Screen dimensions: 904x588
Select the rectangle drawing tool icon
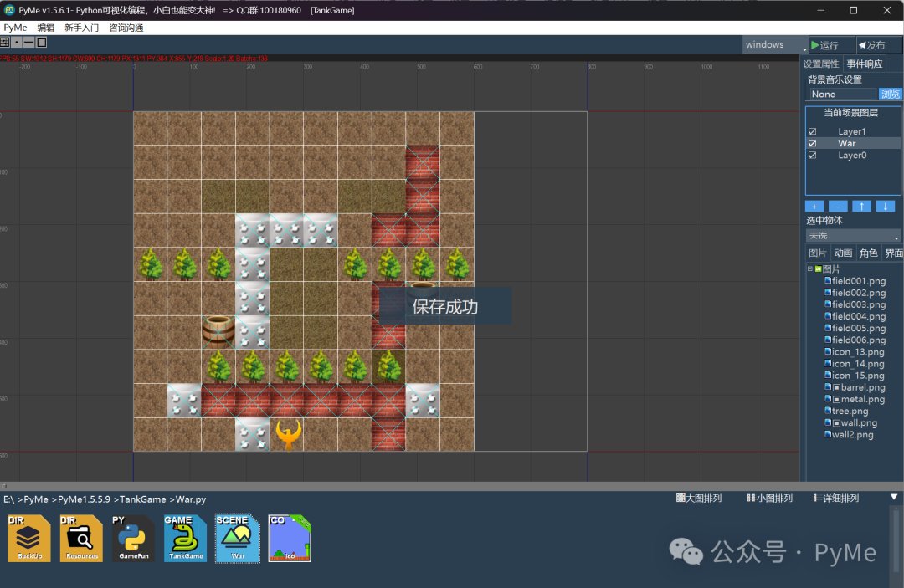(x=42, y=42)
